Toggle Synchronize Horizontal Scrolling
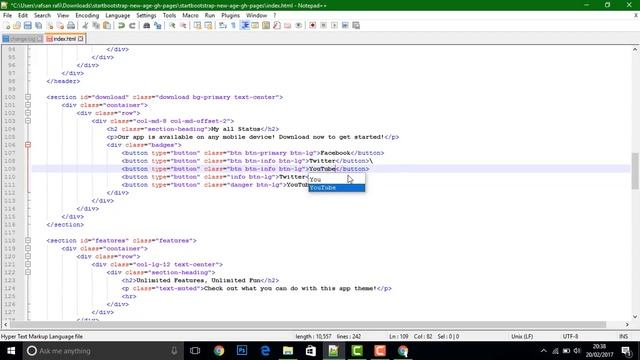Screen dimensions: 640x360 click(208, 25)
